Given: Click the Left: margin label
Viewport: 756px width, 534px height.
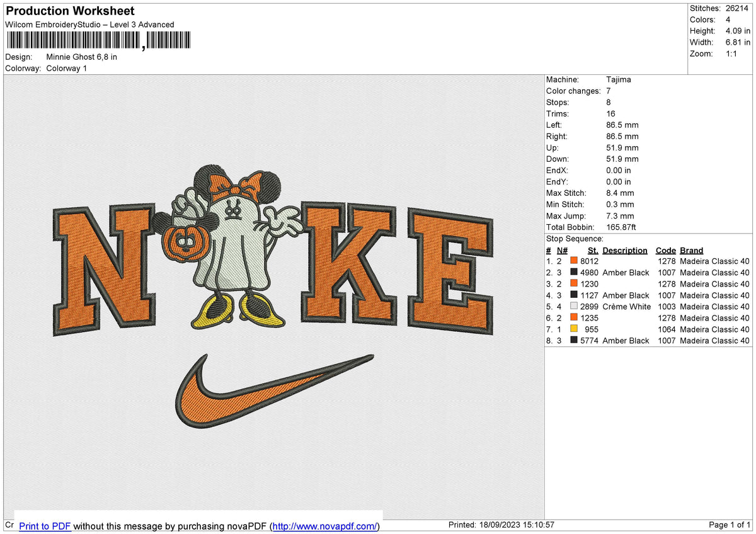Looking at the screenshot, I should 554,125.
